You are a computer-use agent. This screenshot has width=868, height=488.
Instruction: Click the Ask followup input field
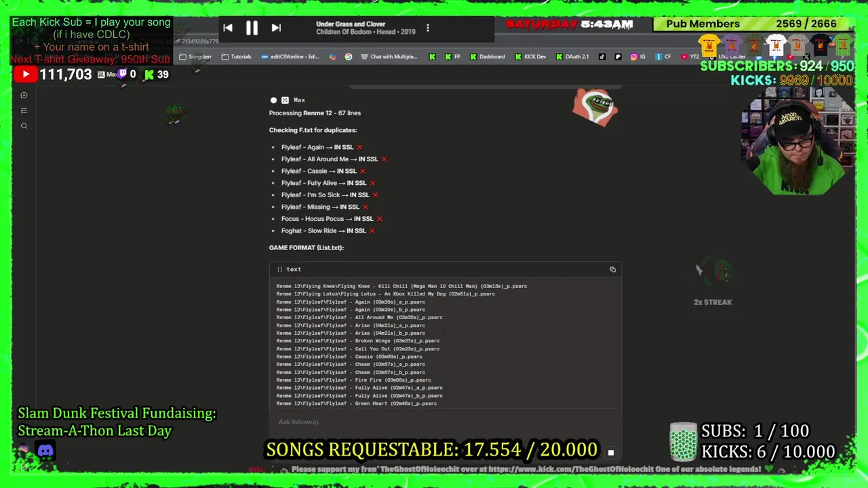click(x=444, y=422)
